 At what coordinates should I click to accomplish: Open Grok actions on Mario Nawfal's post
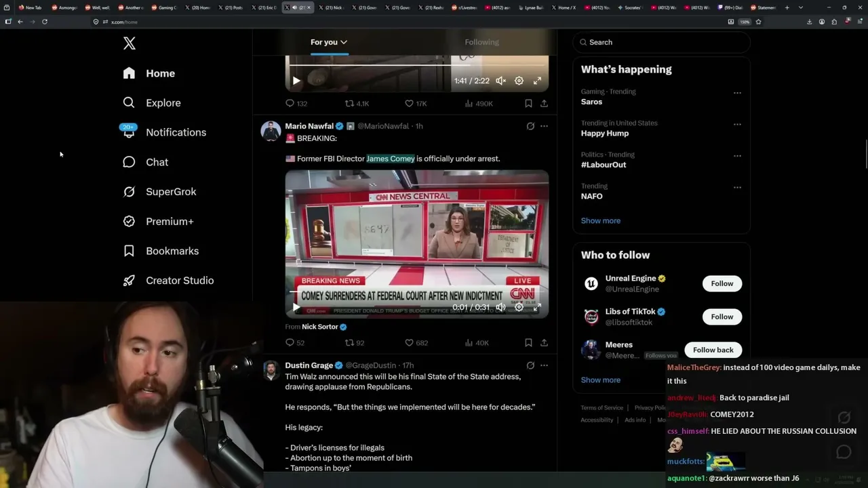tap(530, 126)
